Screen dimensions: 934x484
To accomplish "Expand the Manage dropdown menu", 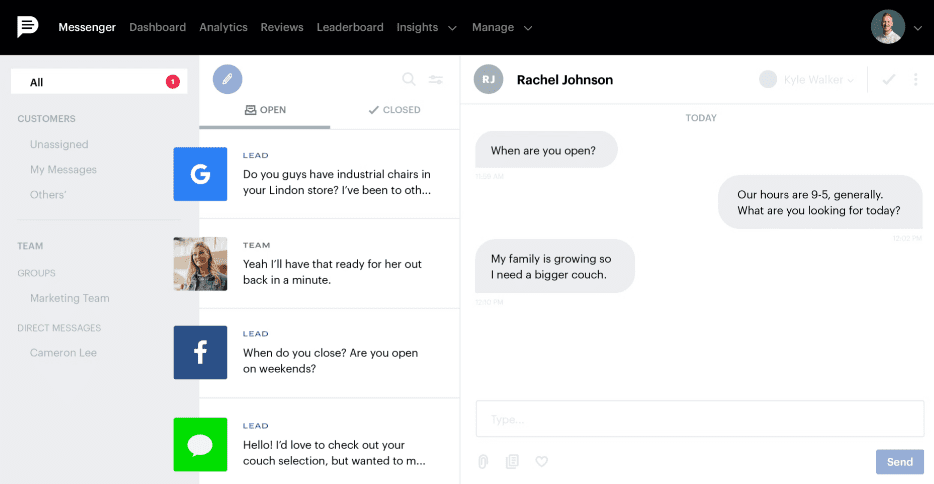I will coord(502,27).
